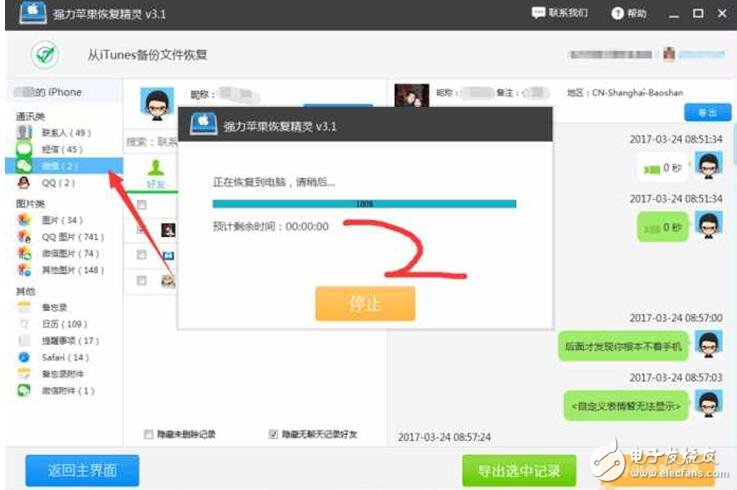Click the <自定义表情暂无法显示> message bubble
Image resolution: width=737 pixels, height=490 pixels.
[x=626, y=405]
